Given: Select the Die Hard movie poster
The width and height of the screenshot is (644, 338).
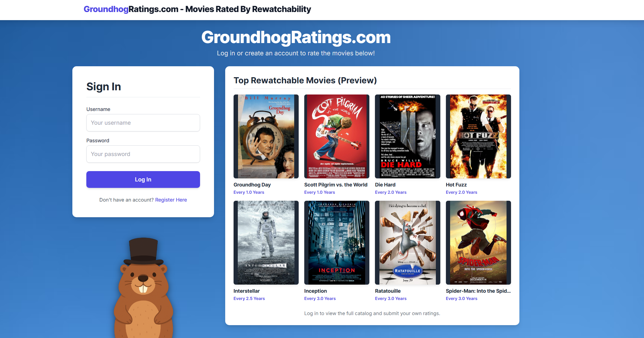Looking at the screenshot, I should coord(408,136).
